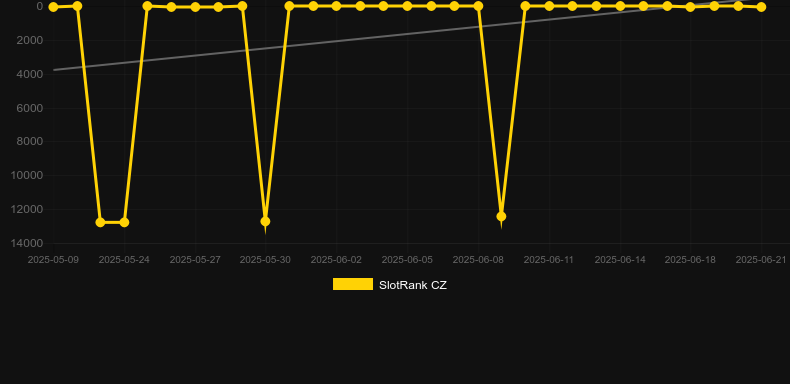Click the yellow SlotRank CZ legend swatch

[353, 284]
